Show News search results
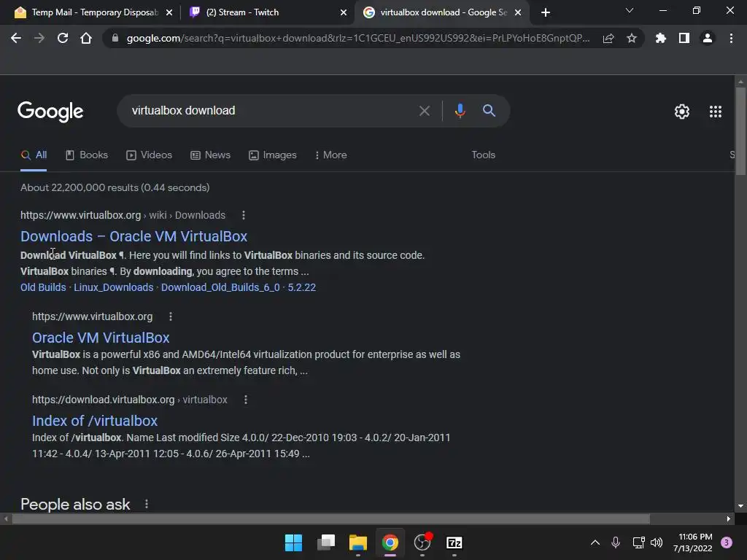 [x=210, y=155]
